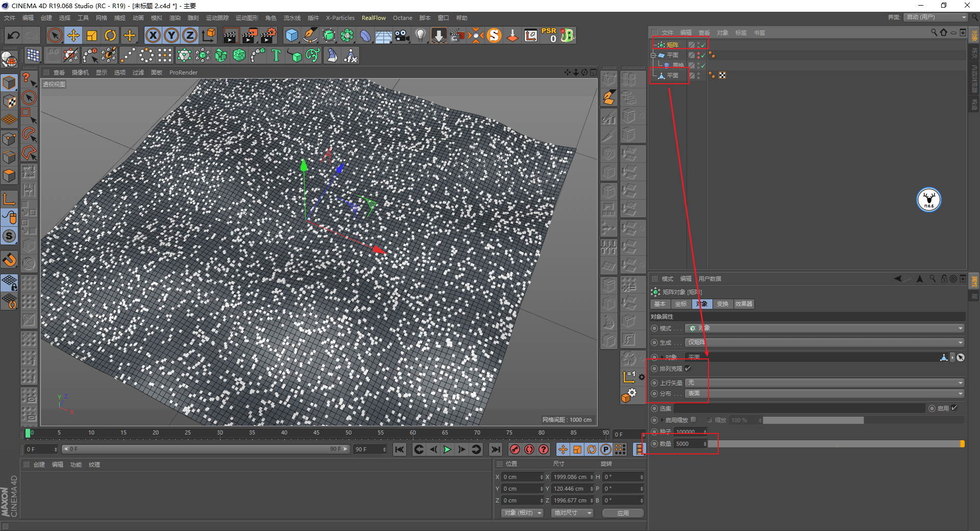Collapse the 平面 object tree node

coord(653,55)
